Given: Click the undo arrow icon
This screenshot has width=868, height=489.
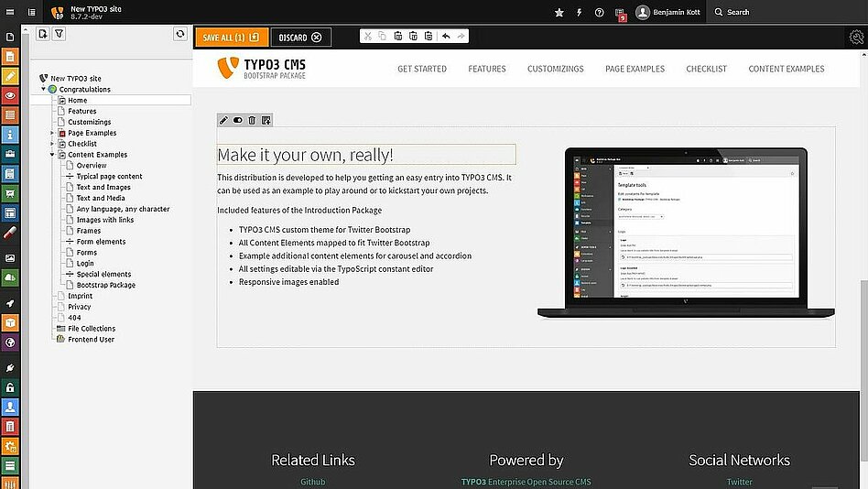Looking at the screenshot, I should click(446, 36).
